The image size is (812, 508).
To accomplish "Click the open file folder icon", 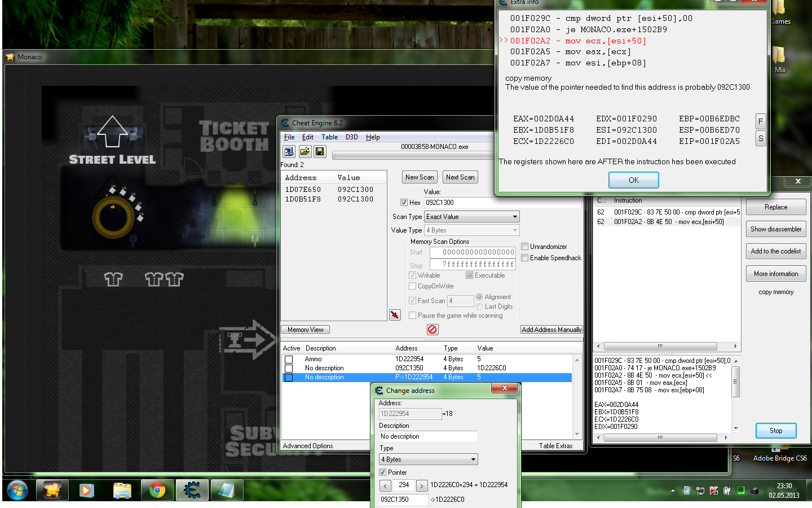I will click(304, 151).
